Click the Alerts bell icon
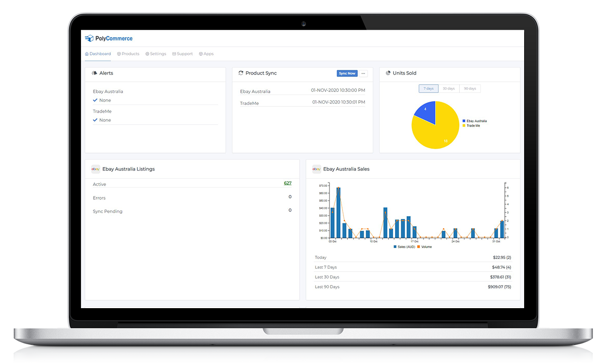607x364 pixels. (94, 73)
